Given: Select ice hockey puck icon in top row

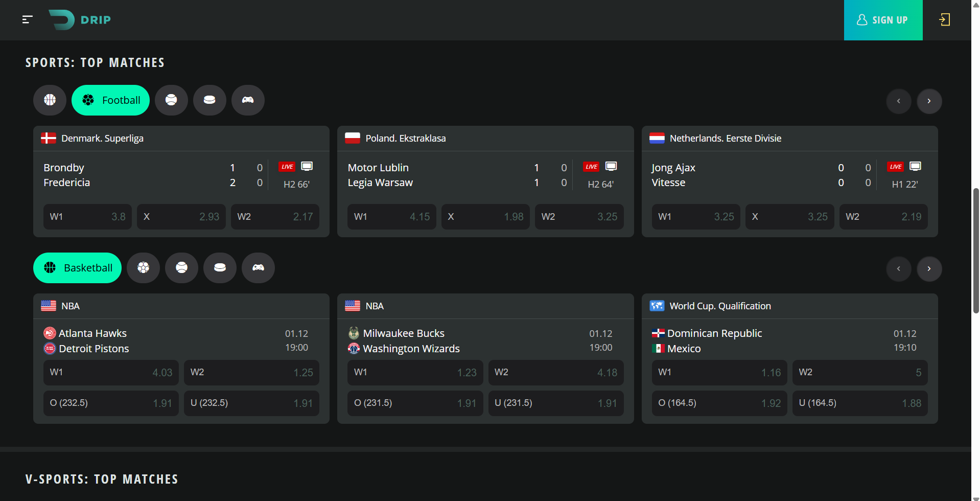Looking at the screenshot, I should [x=209, y=100].
